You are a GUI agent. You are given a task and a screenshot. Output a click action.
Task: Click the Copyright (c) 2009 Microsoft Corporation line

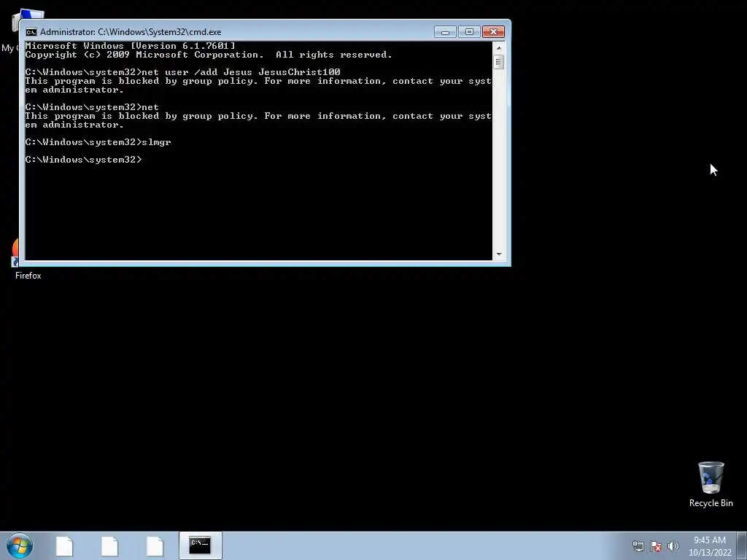tap(209, 55)
